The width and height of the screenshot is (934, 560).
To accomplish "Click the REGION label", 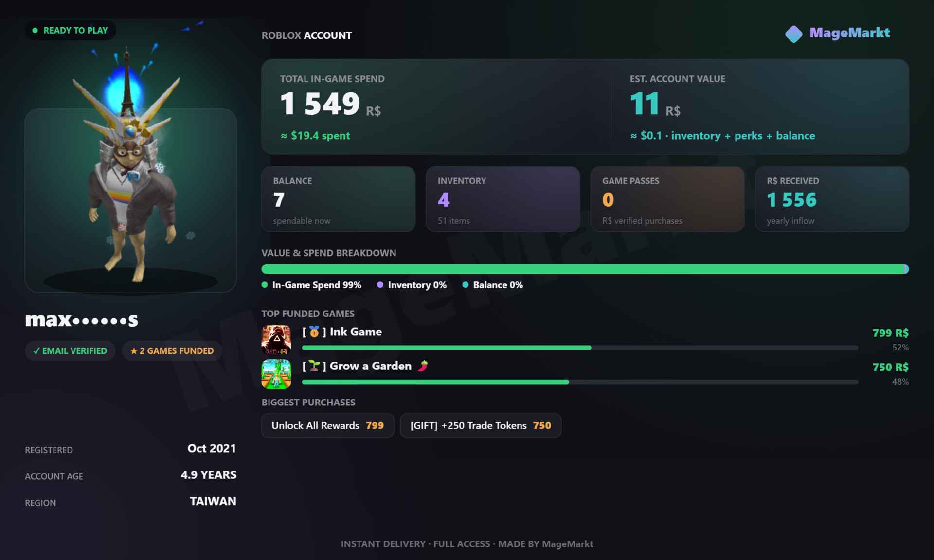I will [40, 503].
